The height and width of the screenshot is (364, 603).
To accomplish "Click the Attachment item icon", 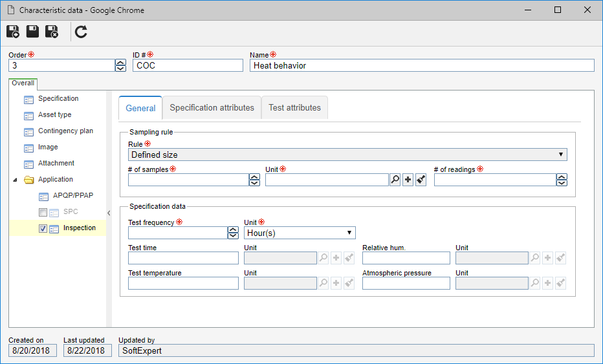I will coord(29,164).
